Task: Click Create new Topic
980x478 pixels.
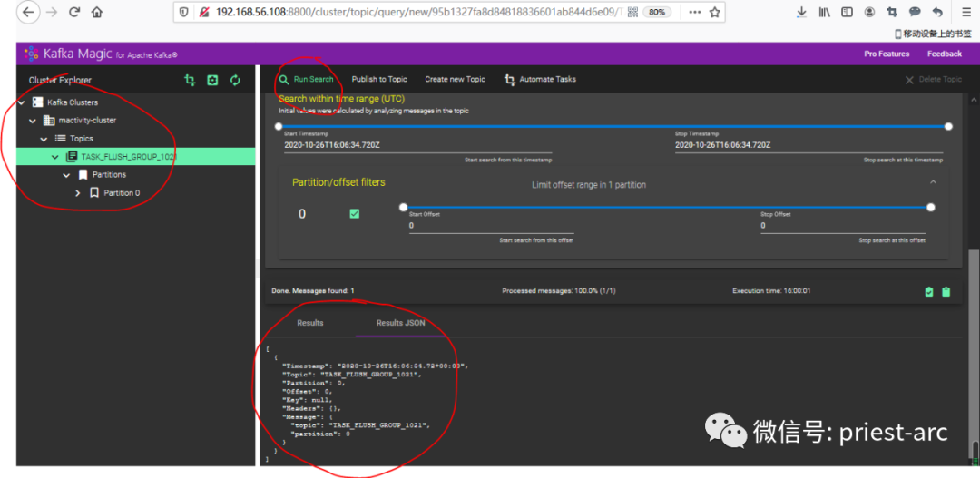Action: (x=455, y=79)
